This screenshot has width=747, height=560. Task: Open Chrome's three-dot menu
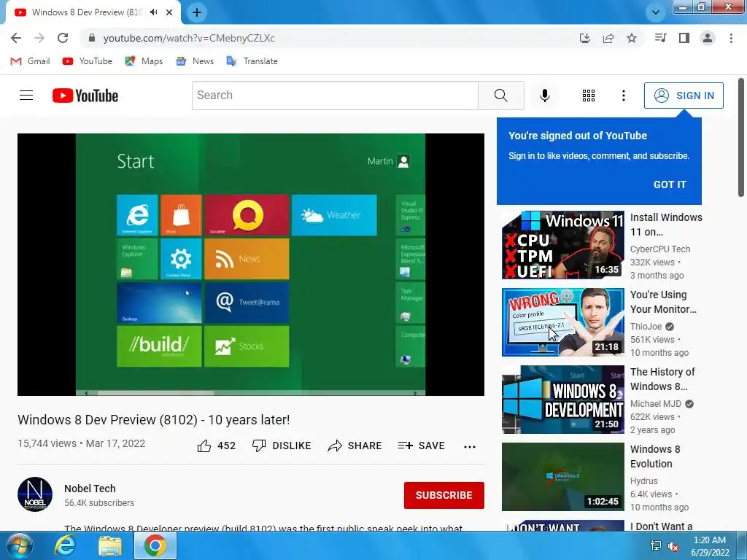tap(731, 38)
